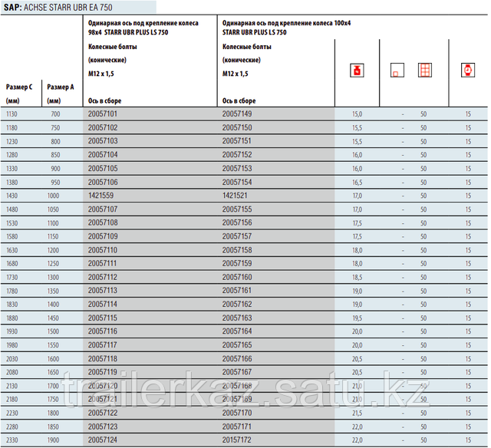
Task: Click weight value 16,5
Action: 357,183
